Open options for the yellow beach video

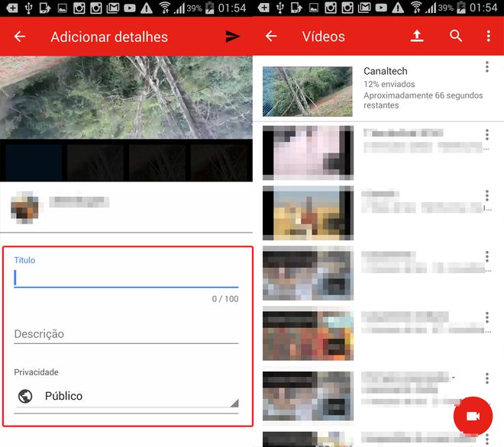click(487, 195)
